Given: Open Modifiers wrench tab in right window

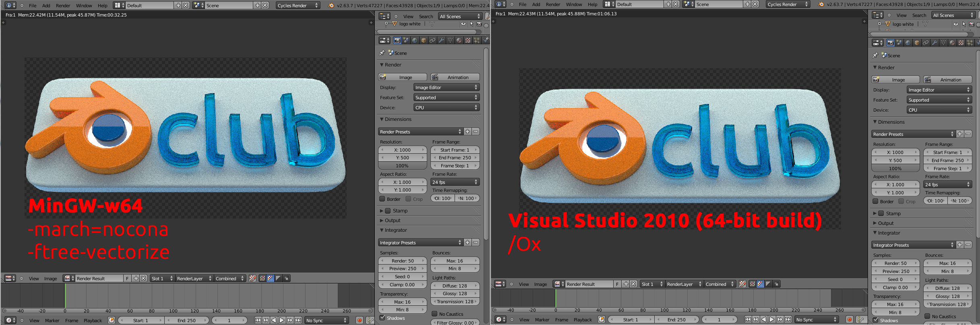Looking at the screenshot, I should click(935, 43).
